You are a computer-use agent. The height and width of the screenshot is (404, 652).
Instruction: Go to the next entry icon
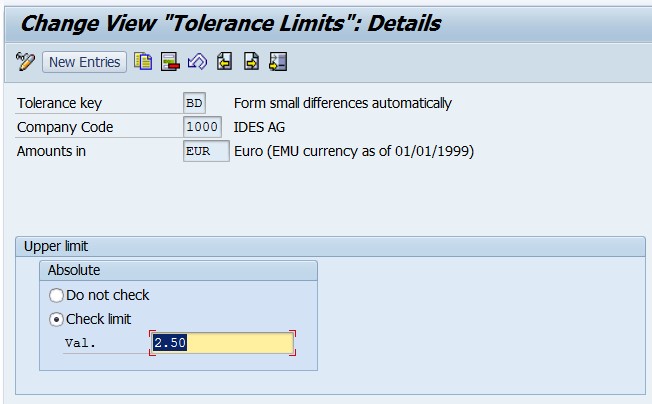click(252, 62)
